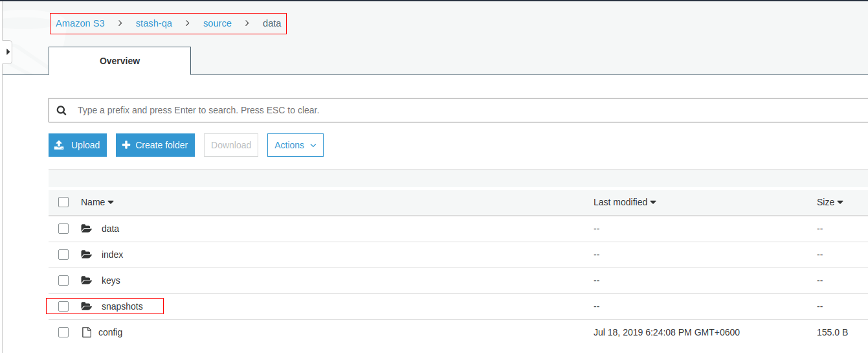Open the Actions dropdown menu

click(295, 145)
